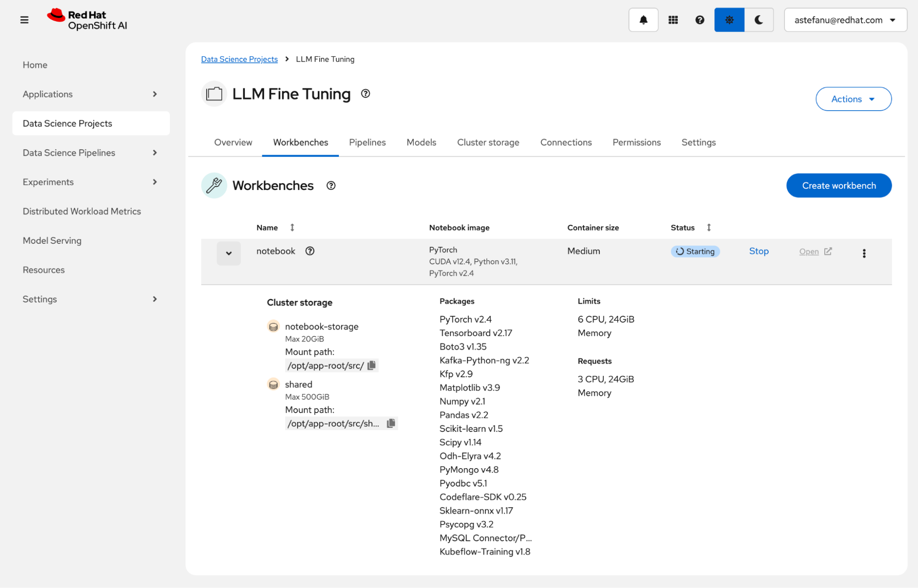The image size is (918, 588).
Task: Copy the shared storage mount path
Action: click(x=391, y=423)
